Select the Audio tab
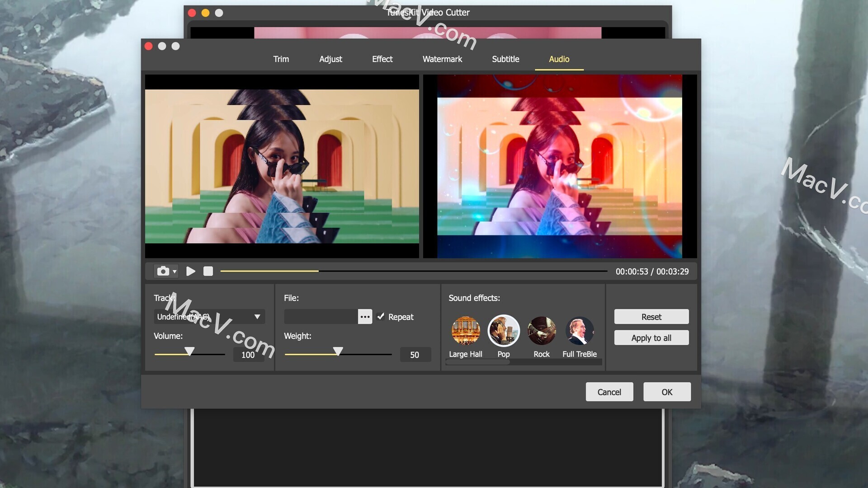This screenshot has width=868, height=488. pos(559,59)
